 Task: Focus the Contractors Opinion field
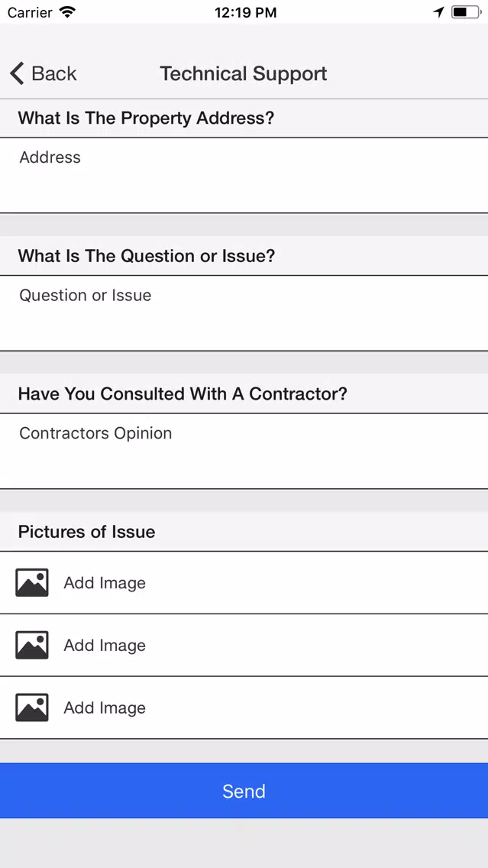244,451
